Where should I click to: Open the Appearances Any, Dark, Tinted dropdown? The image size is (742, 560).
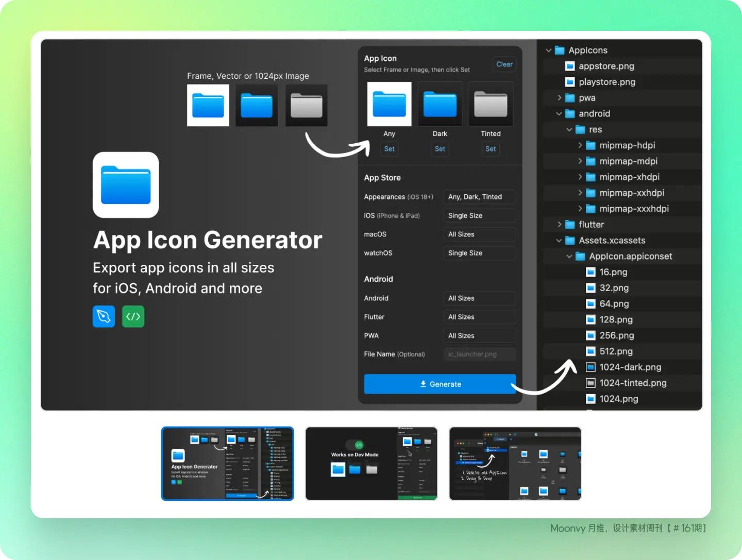479,197
